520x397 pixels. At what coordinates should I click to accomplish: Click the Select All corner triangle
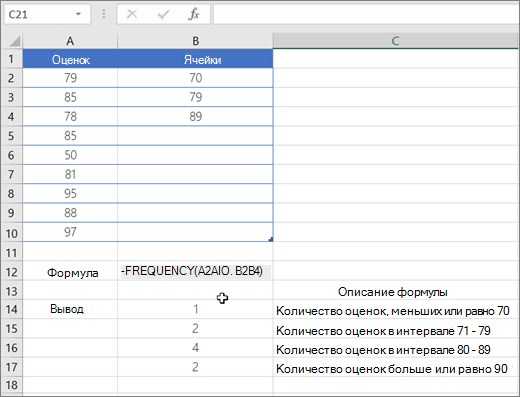tap(14, 41)
